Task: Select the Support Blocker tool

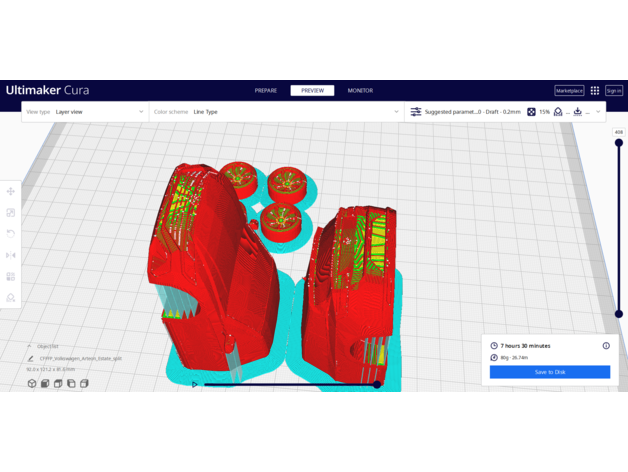Action: pos(11,297)
